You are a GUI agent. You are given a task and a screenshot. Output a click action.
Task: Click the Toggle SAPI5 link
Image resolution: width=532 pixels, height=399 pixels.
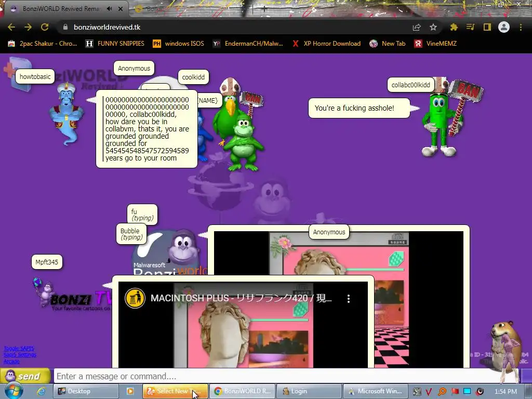(19, 349)
